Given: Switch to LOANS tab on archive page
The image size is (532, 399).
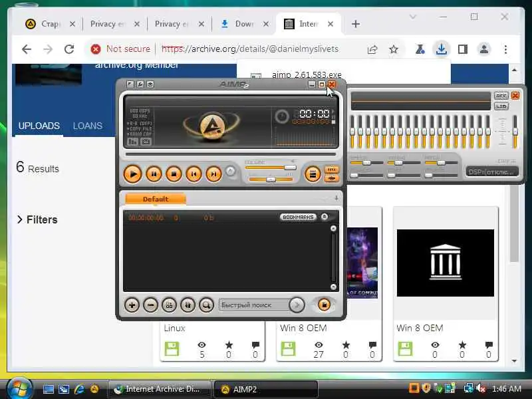Looking at the screenshot, I should tap(88, 126).
